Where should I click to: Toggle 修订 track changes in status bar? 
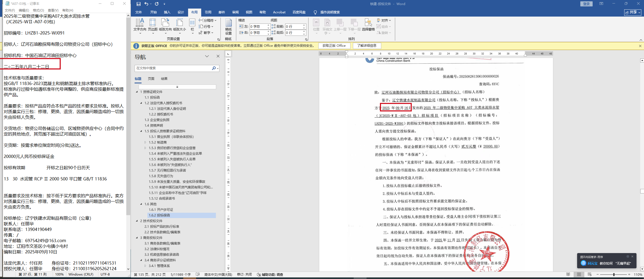click(244, 274)
